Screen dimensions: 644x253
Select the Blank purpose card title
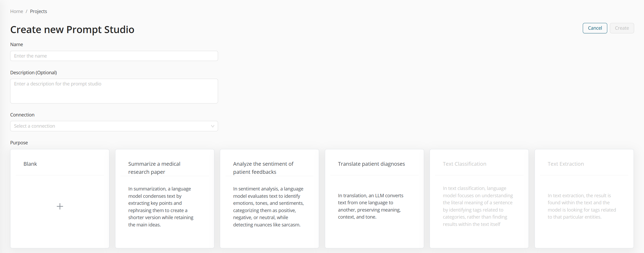pos(30,164)
